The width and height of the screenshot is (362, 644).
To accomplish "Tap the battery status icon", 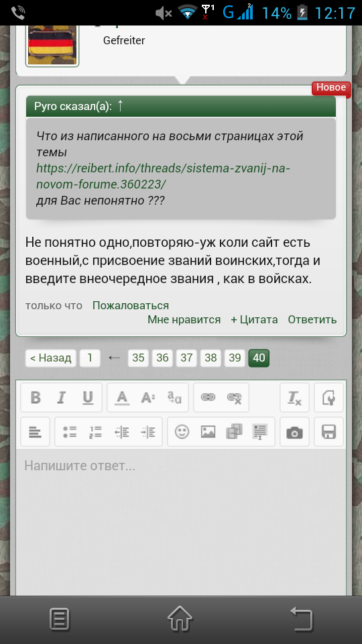I will 302,13.
